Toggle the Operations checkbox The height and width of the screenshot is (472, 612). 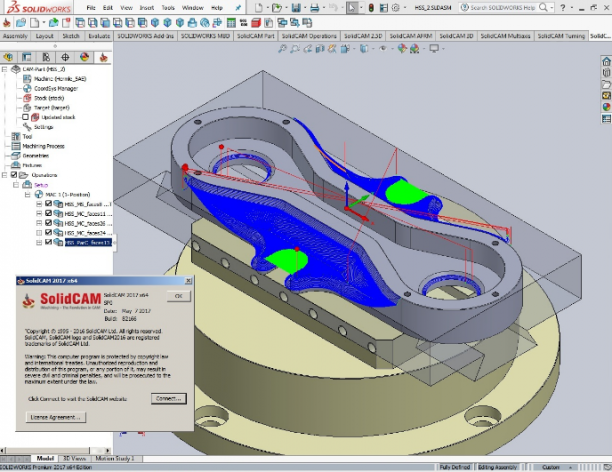point(14,175)
